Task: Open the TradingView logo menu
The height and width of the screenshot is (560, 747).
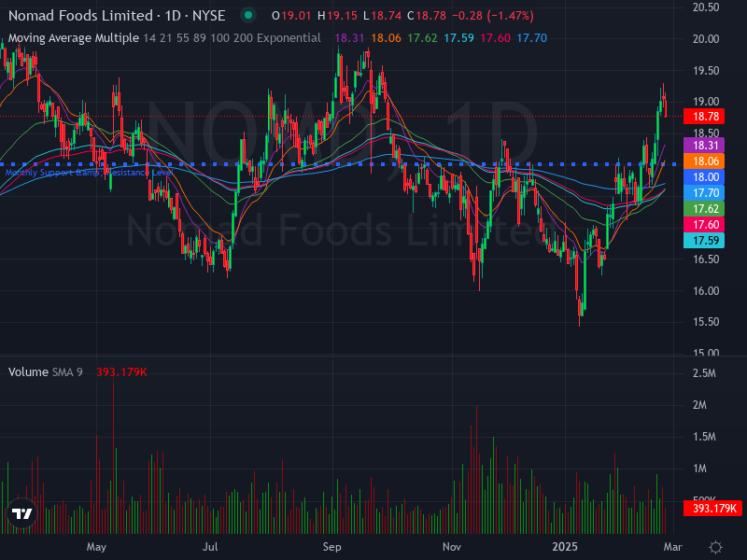Action: click(23, 511)
